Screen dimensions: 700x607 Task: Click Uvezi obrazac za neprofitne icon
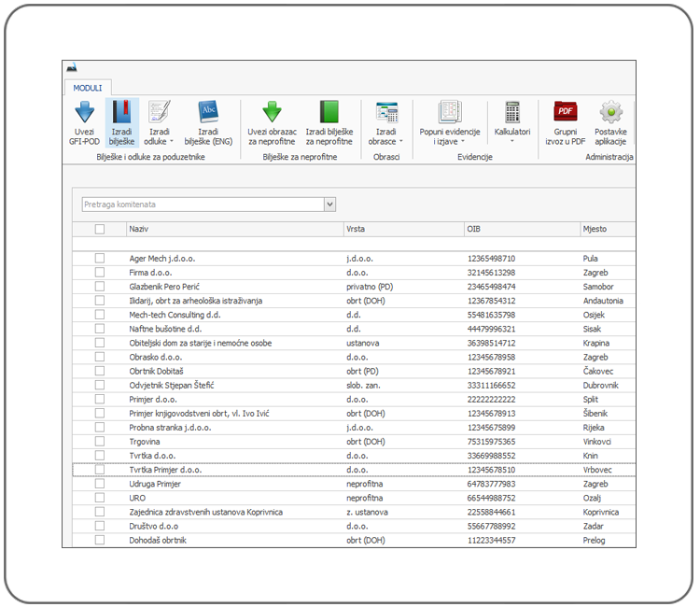coord(272,113)
